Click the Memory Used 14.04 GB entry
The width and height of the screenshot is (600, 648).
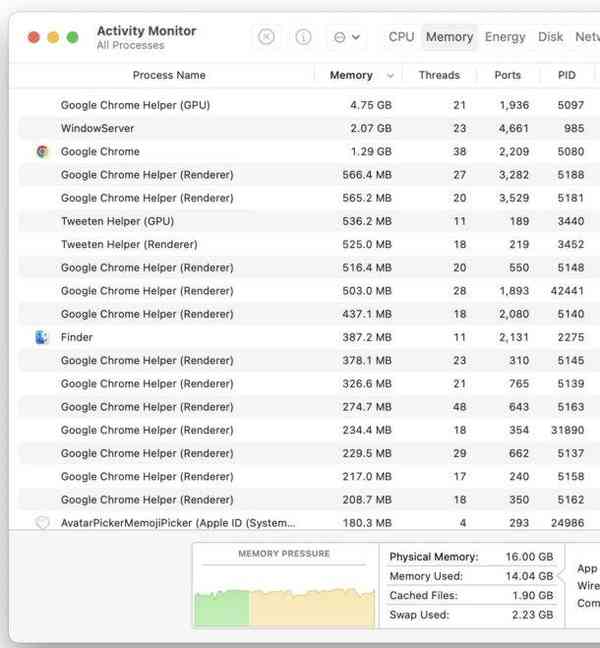tap(471, 576)
